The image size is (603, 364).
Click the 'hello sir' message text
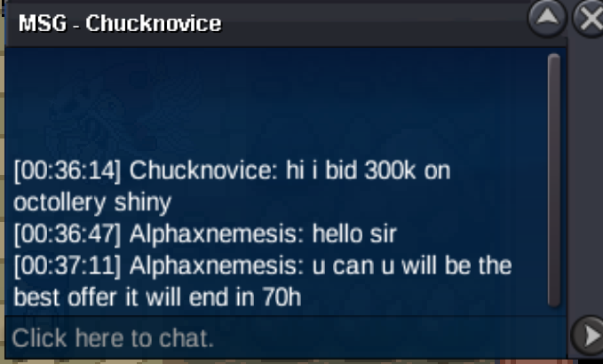point(354,233)
